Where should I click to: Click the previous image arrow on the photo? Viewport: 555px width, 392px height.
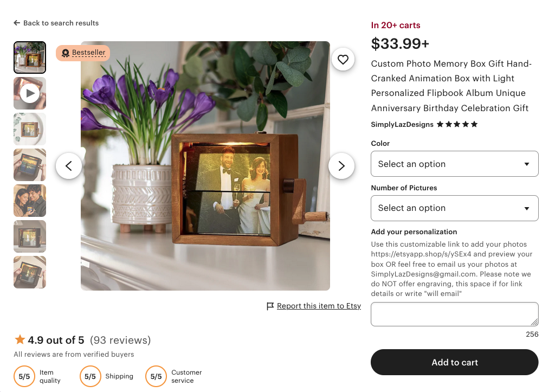pyautogui.click(x=69, y=166)
